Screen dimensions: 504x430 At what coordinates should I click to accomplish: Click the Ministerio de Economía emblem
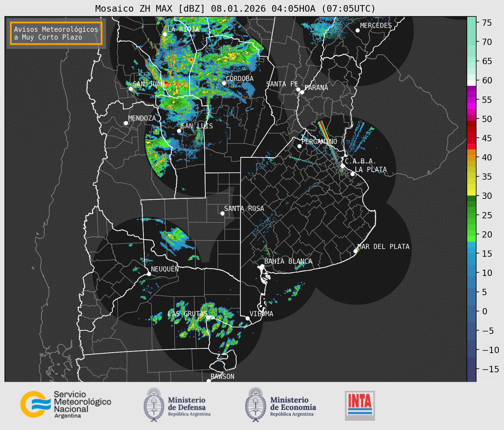(x=255, y=405)
